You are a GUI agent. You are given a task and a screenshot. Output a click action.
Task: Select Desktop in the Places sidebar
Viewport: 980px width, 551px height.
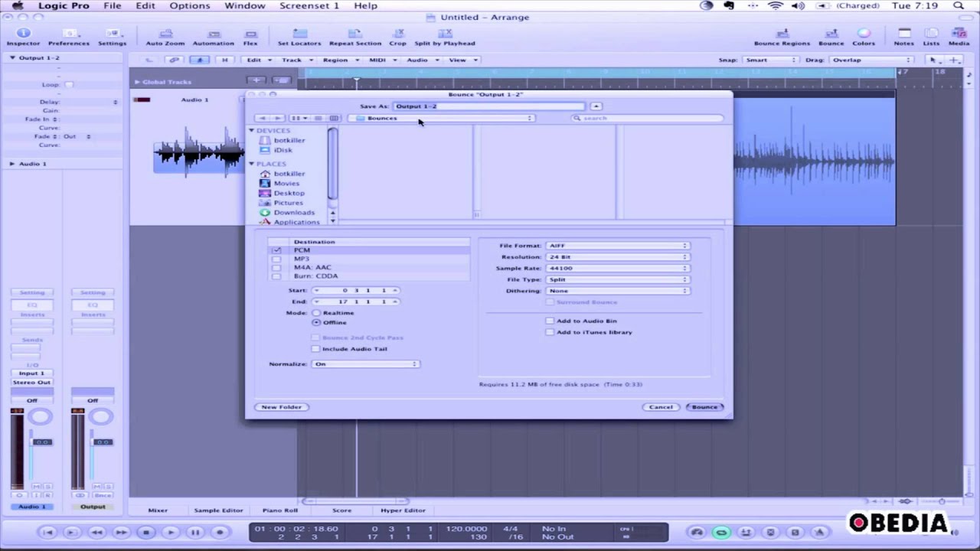(289, 193)
